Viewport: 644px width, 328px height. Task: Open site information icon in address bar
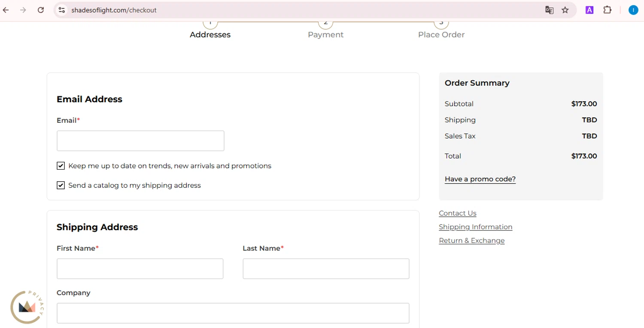(62, 10)
